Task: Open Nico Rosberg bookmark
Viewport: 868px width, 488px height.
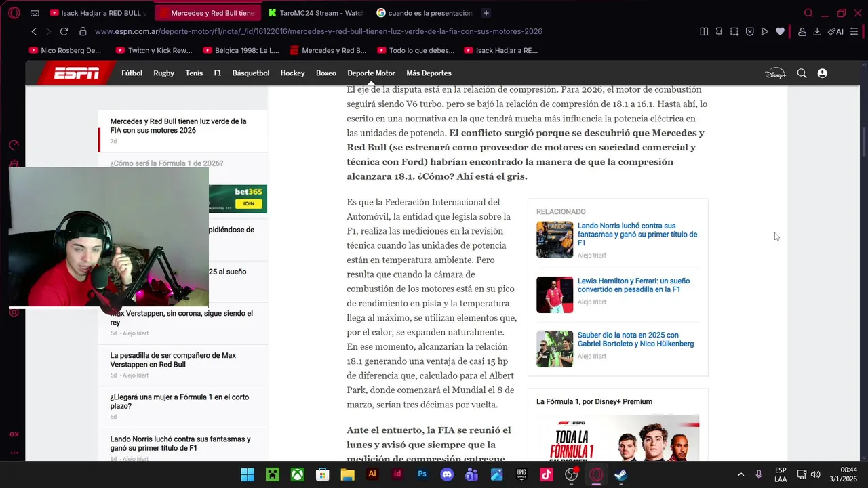Action: coord(65,50)
